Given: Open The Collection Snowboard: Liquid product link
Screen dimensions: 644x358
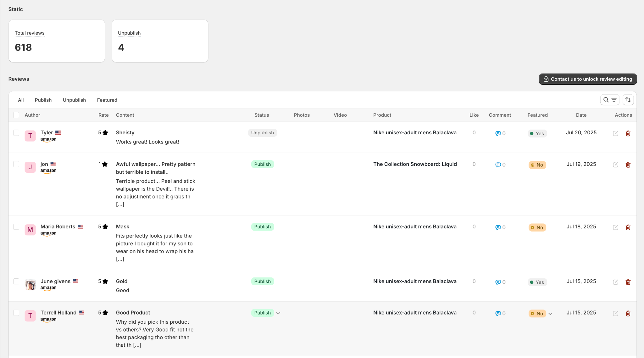Looking at the screenshot, I should pos(415,164).
